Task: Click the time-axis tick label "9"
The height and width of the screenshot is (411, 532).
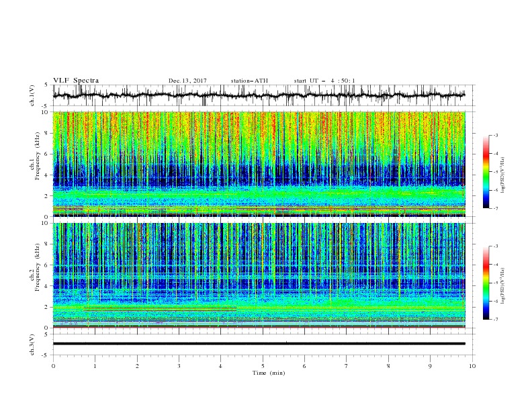Action: [430, 366]
